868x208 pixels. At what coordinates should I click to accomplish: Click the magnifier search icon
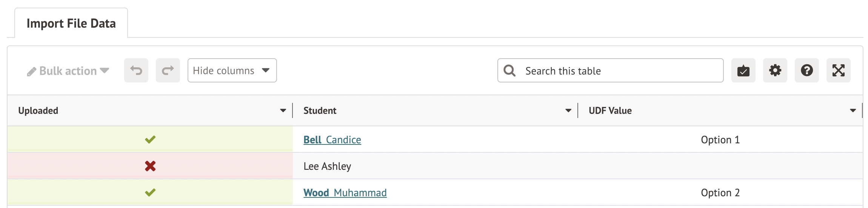[509, 71]
